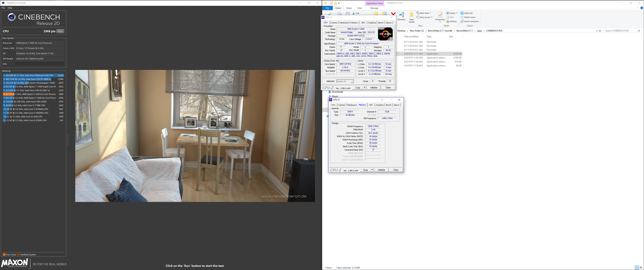Select the Threadripper 1950X ranking entry
644x270 pixels.
pyautogui.click(x=34, y=83)
